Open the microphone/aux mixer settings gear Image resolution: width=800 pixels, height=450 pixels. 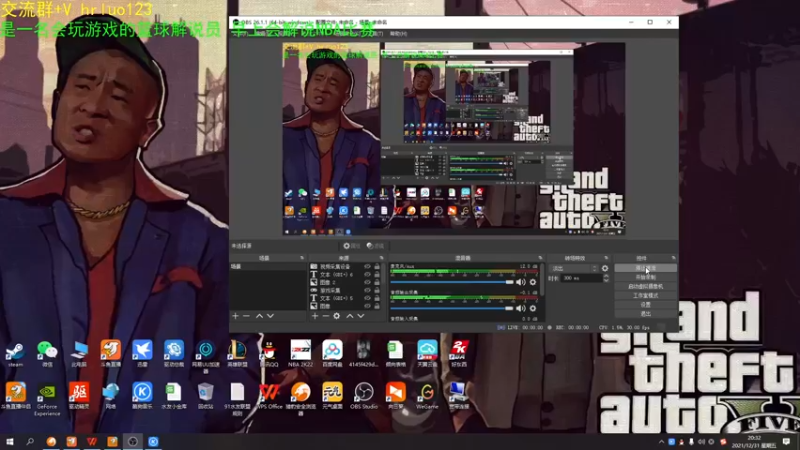click(x=533, y=282)
